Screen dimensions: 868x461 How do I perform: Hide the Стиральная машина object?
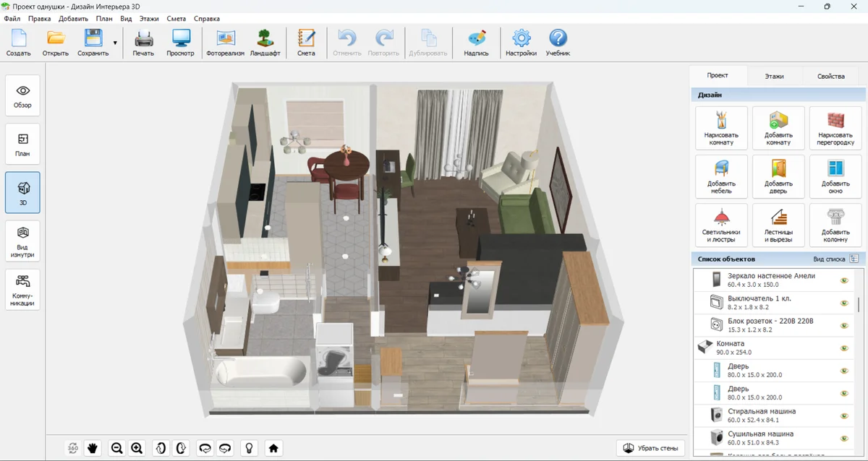click(843, 416)
